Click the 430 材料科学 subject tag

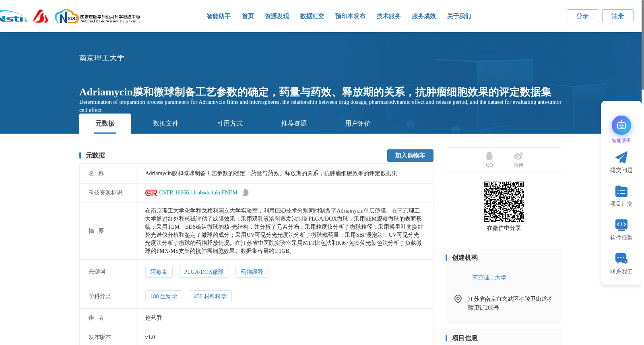click(210, 296)
